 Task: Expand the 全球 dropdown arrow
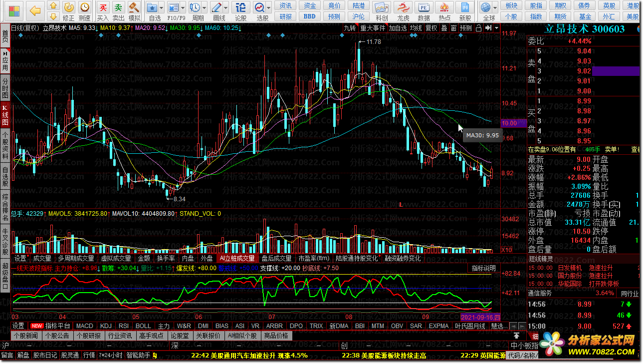pyautogui.click(x=495, y=8)
